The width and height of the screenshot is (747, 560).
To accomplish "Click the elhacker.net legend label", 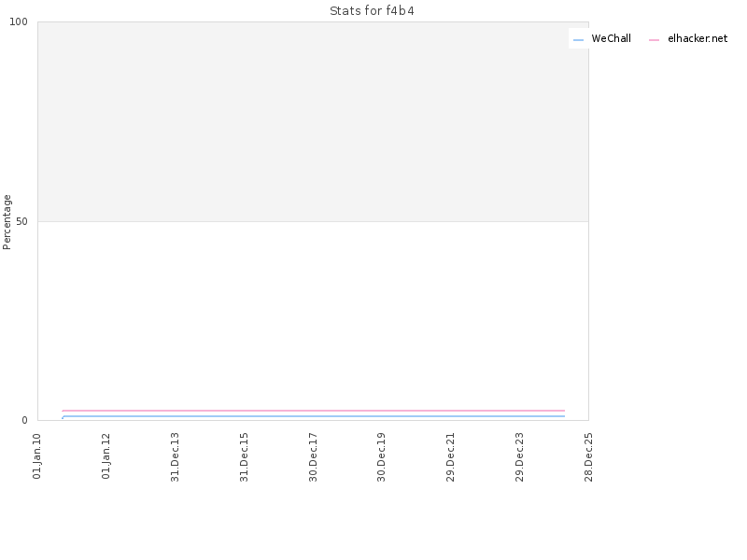I will coord(698,38).
